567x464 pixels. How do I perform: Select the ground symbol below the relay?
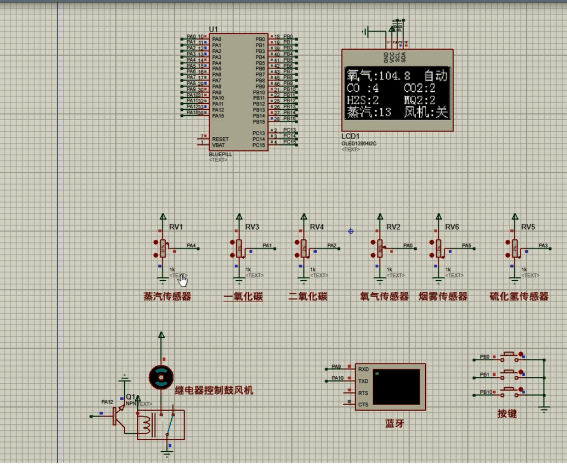[167, 453]
